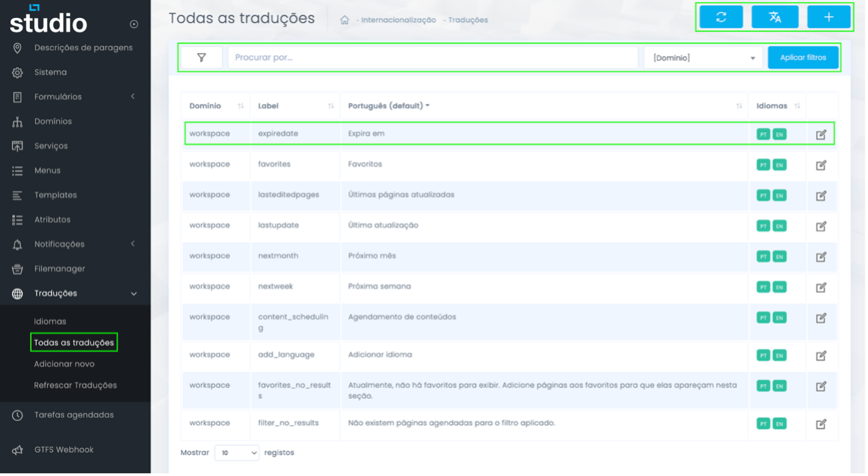Click the 'Aplicar filtros' button
The image size is (868, 476).
803,57
